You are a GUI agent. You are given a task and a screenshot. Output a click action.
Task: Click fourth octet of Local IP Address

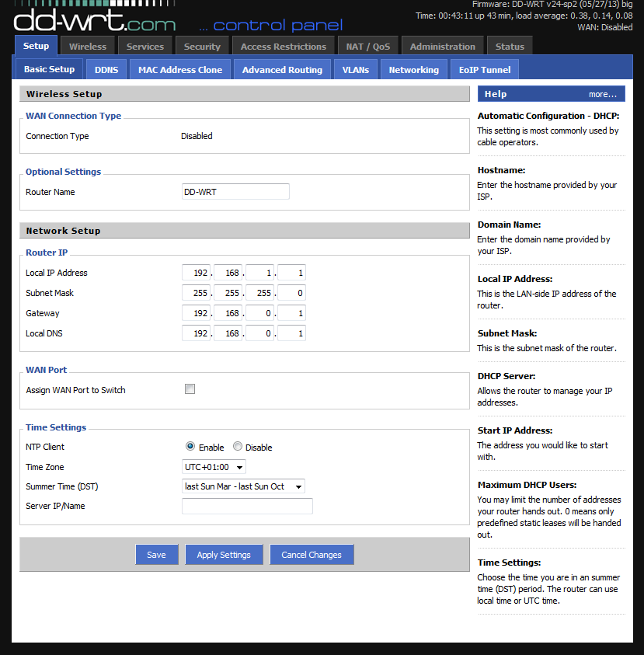point(291,273)
